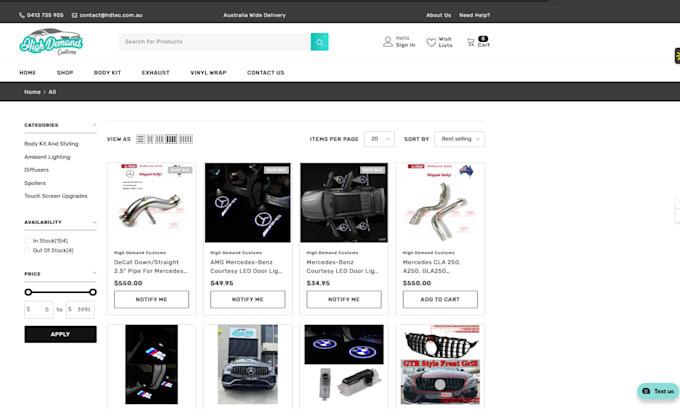Switch to two-column grid view icon
Image resolution: width=680 pixels, height=409 pixels.
(150, 139)
